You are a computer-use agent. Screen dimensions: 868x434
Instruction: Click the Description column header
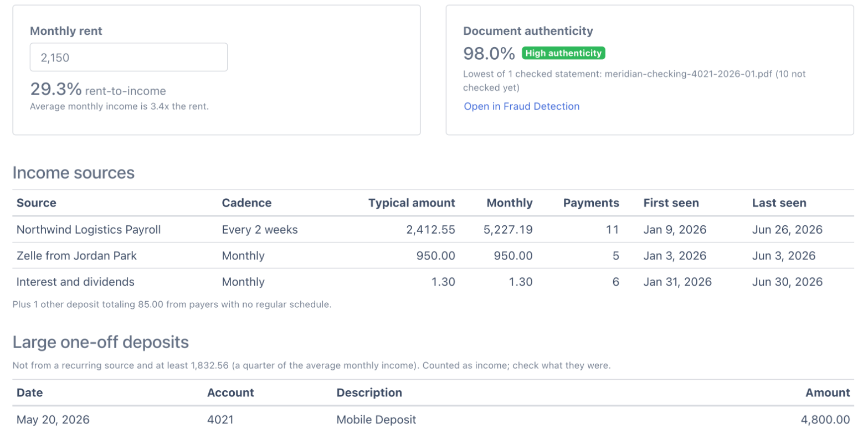coord(369,392)
